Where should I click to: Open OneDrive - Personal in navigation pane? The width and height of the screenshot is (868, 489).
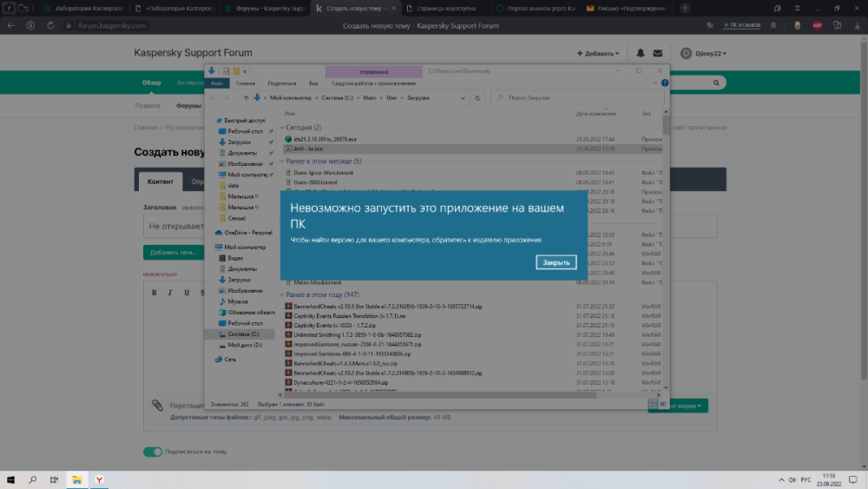(247, 233)
